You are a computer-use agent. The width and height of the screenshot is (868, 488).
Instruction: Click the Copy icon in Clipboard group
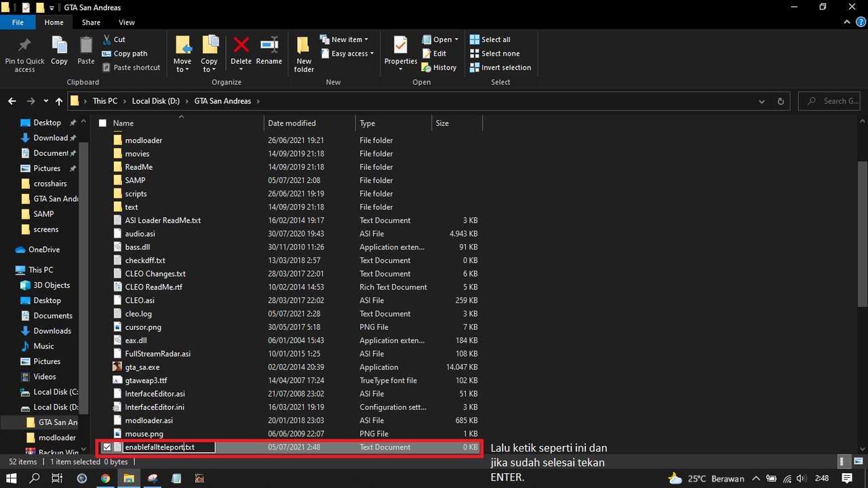(60, 46)
